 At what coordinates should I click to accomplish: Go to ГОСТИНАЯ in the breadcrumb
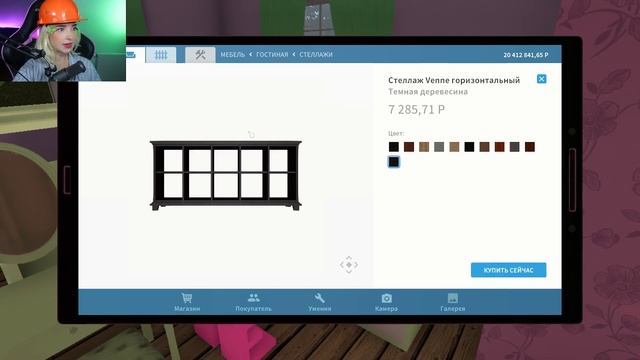point(272,54)
